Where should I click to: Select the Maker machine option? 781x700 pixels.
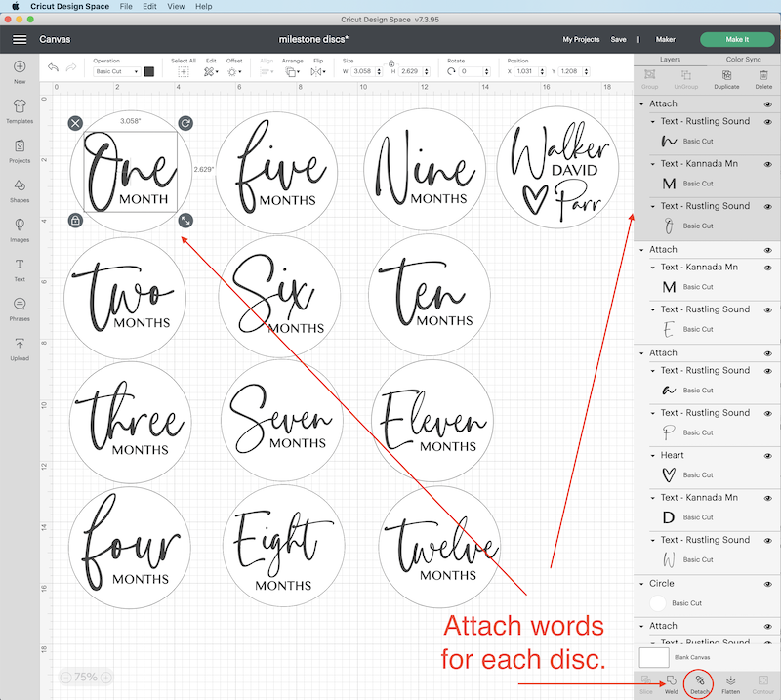pos(666,39)
